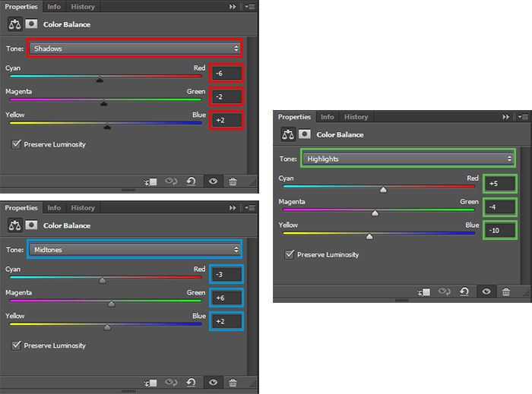Switch to Info tab in Shadows panel
This screenshot has width=532, height=394.
coord(54,7)
